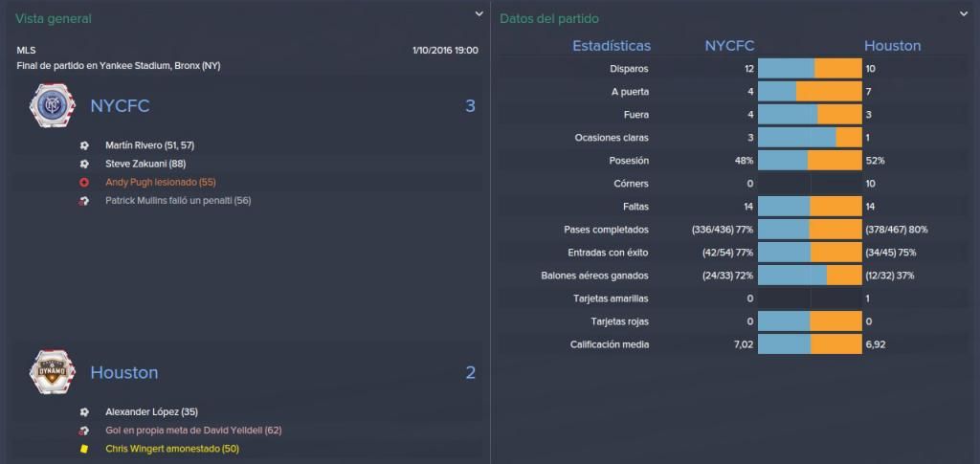Expand the Vista general panel chevron
980x464 pixels.
[479, 13]
